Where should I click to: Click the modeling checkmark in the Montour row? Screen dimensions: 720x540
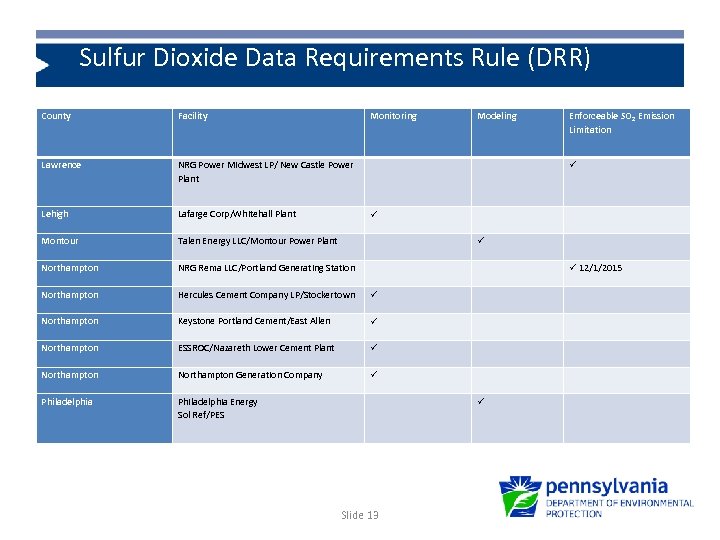(x=481, y=240)
